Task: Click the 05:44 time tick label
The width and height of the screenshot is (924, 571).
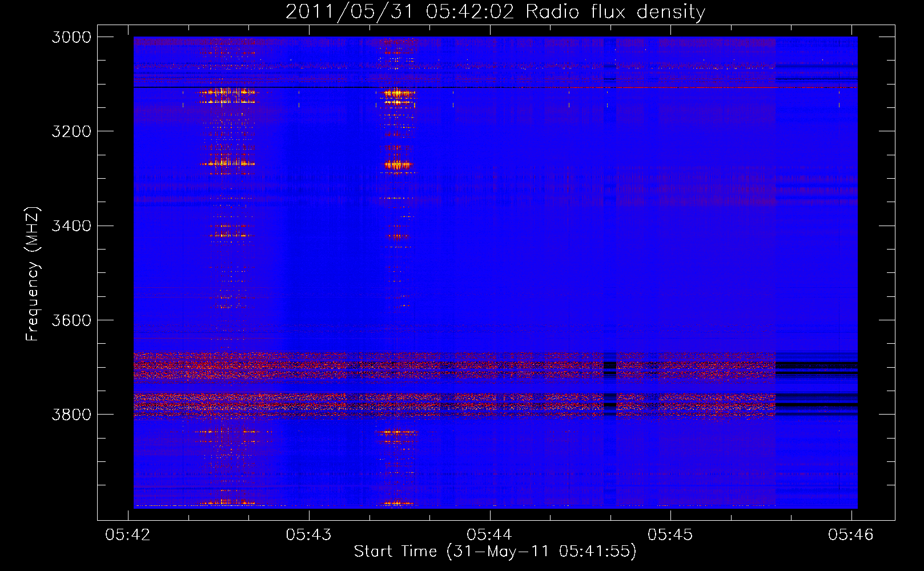Action: [489, 534]
